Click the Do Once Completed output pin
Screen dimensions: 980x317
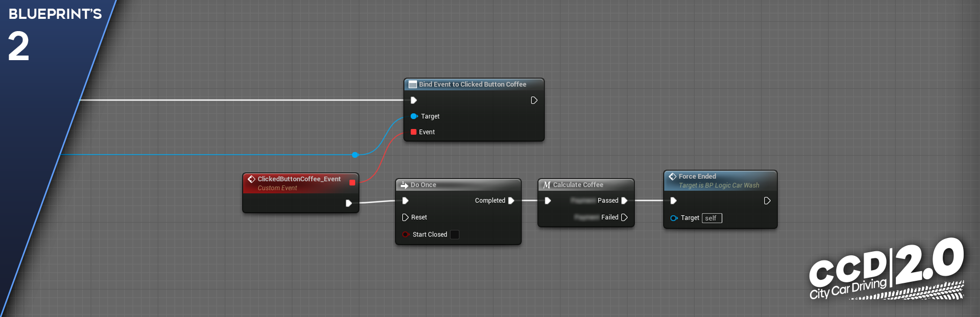click(x=511, y=201)
